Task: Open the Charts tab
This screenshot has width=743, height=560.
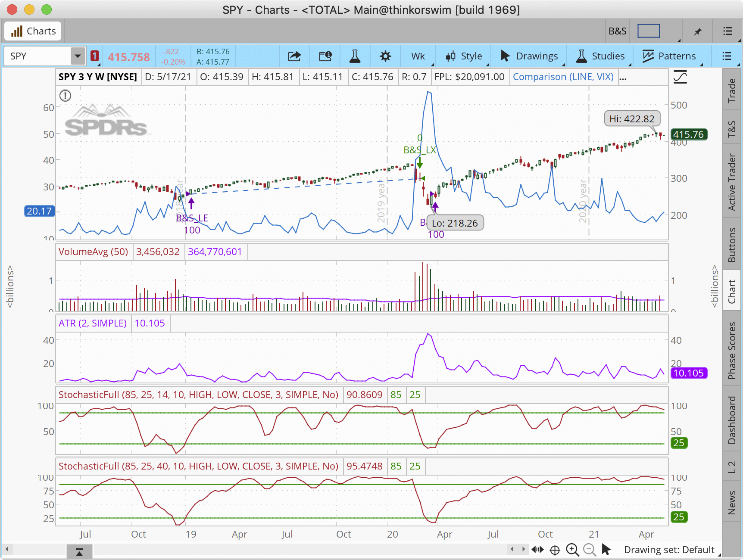Action: 33,31
